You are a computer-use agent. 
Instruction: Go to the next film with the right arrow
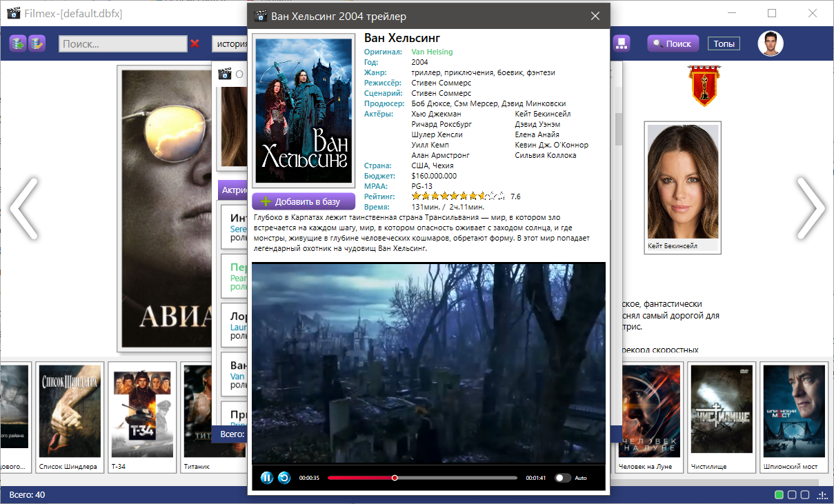811,208
